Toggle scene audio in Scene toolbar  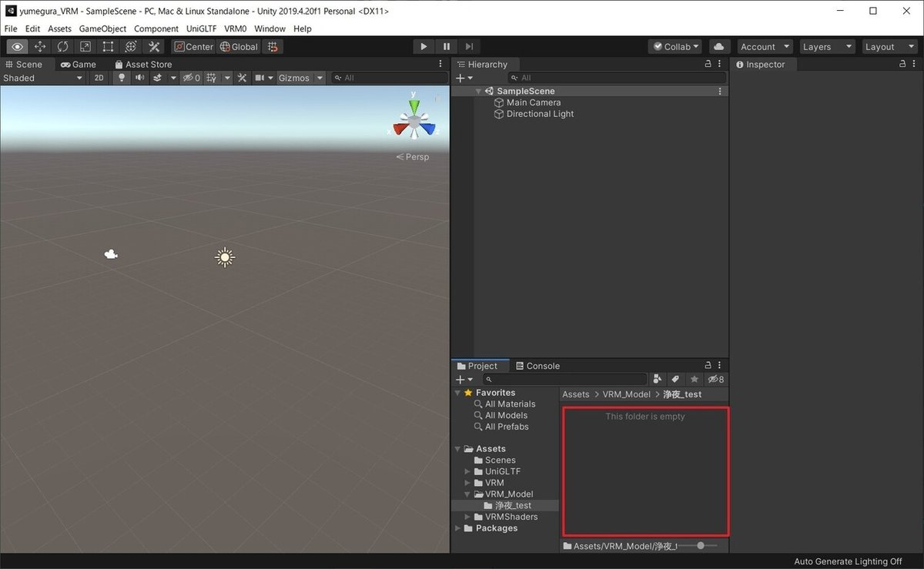[139, 77]
